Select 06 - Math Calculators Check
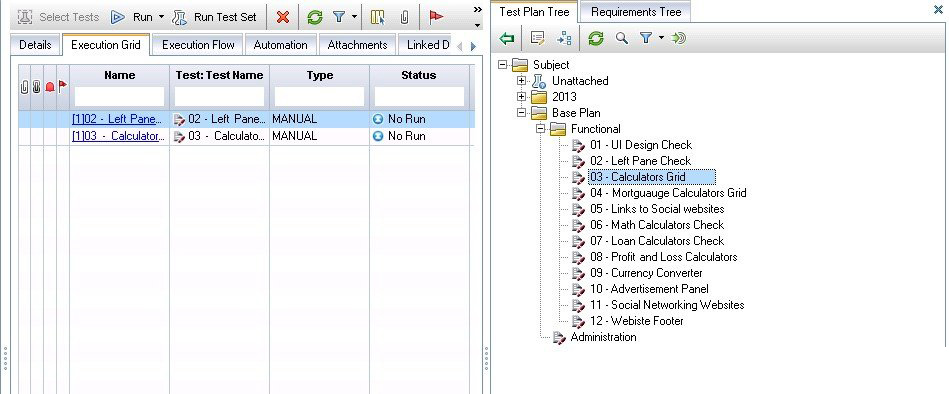Screen dimensions: 949x394 tap(657, 225)
